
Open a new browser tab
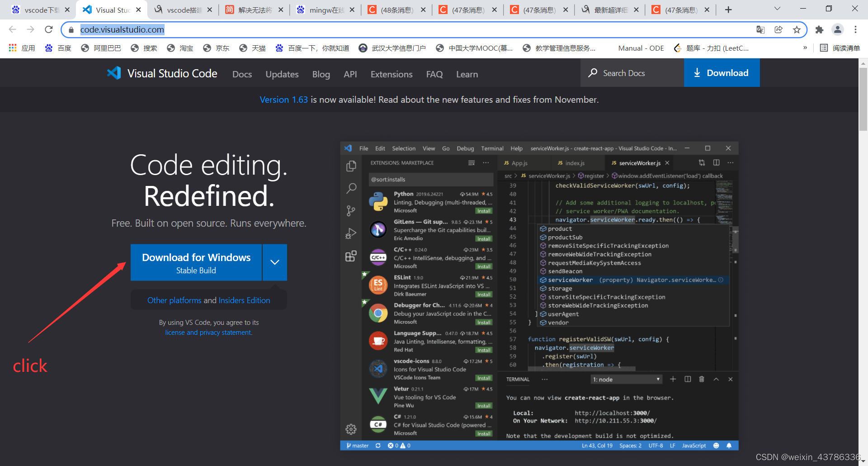point(728,10)
